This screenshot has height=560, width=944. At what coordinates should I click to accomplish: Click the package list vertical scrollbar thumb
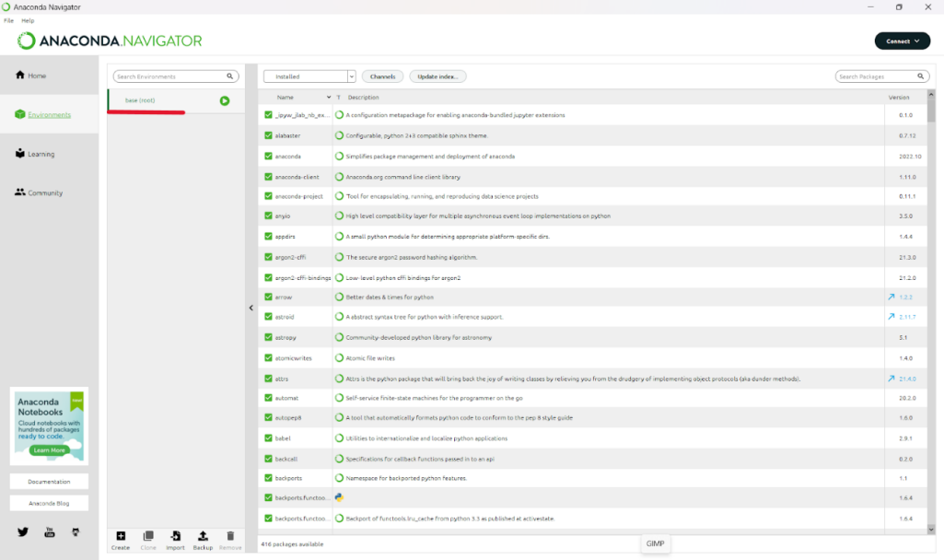(931, 111)
